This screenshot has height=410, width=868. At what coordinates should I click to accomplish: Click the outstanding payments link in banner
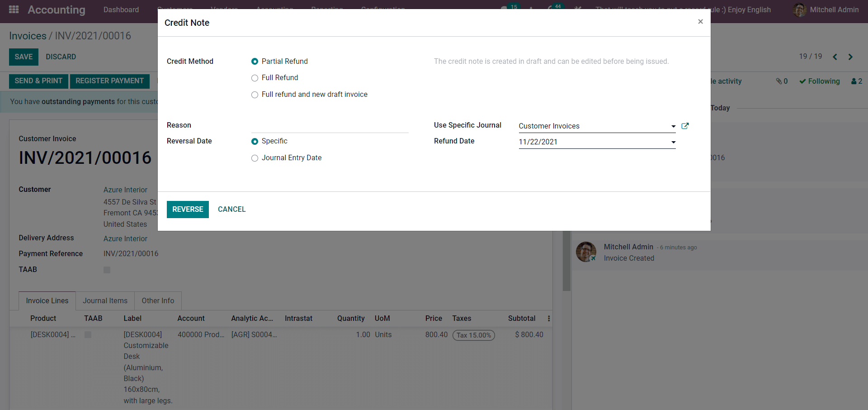[78, 102]
